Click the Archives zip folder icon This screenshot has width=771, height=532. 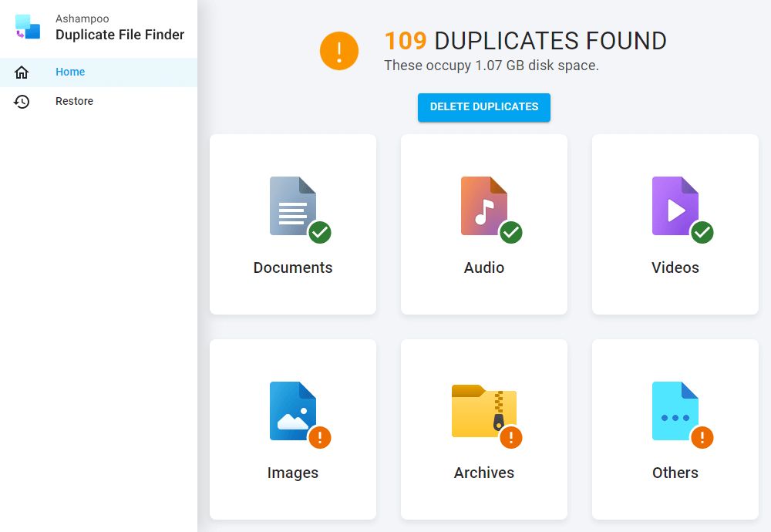pyautogui.click(x=484, y=411)
